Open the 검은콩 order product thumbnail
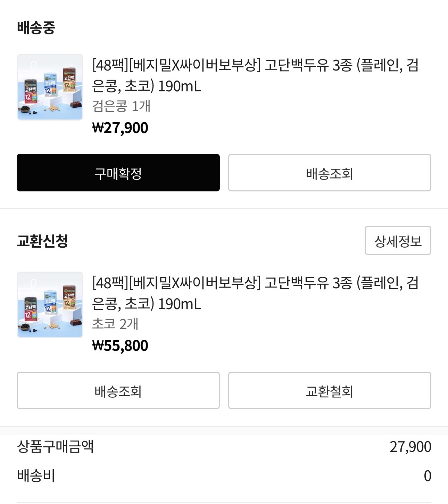 (x=50, y=87)
